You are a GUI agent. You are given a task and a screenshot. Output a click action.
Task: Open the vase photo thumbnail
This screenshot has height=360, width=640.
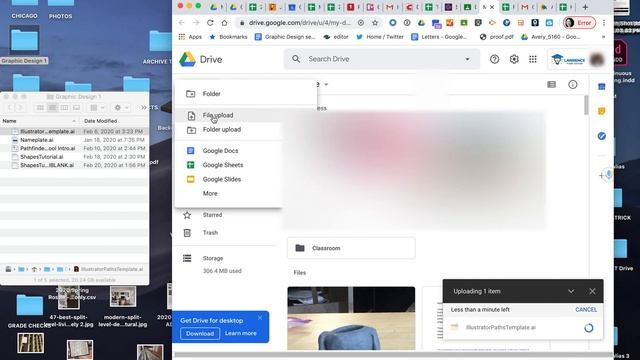coord(351,318)
